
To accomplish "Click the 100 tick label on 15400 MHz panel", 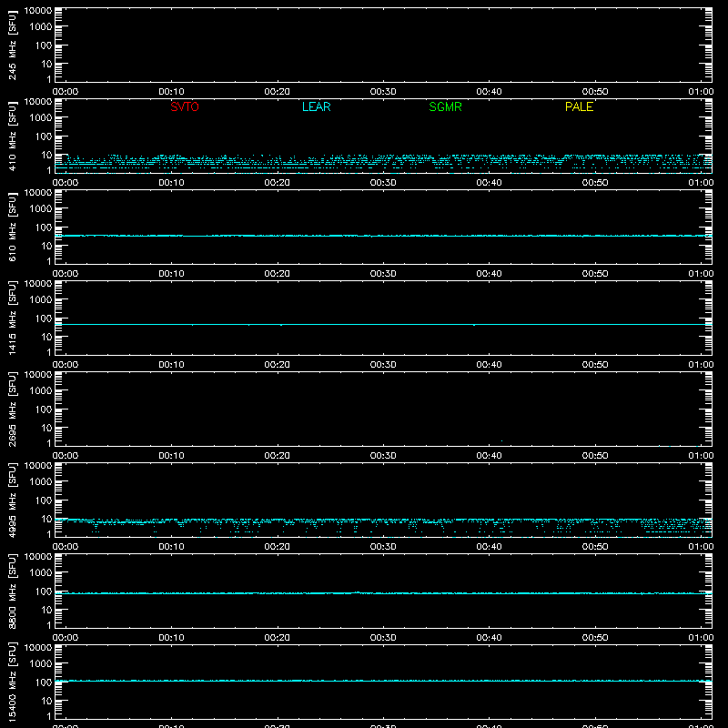I will point(44,682).
